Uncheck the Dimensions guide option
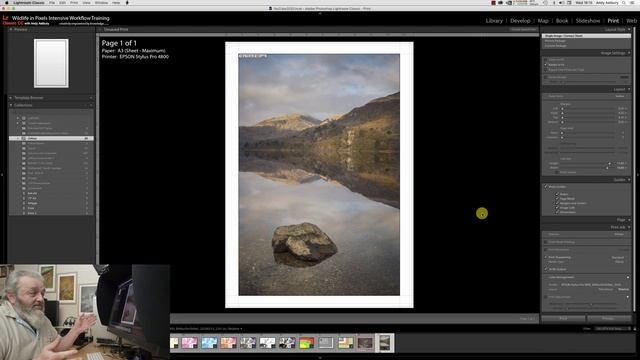The image size is (640, 360). point(557,212)
